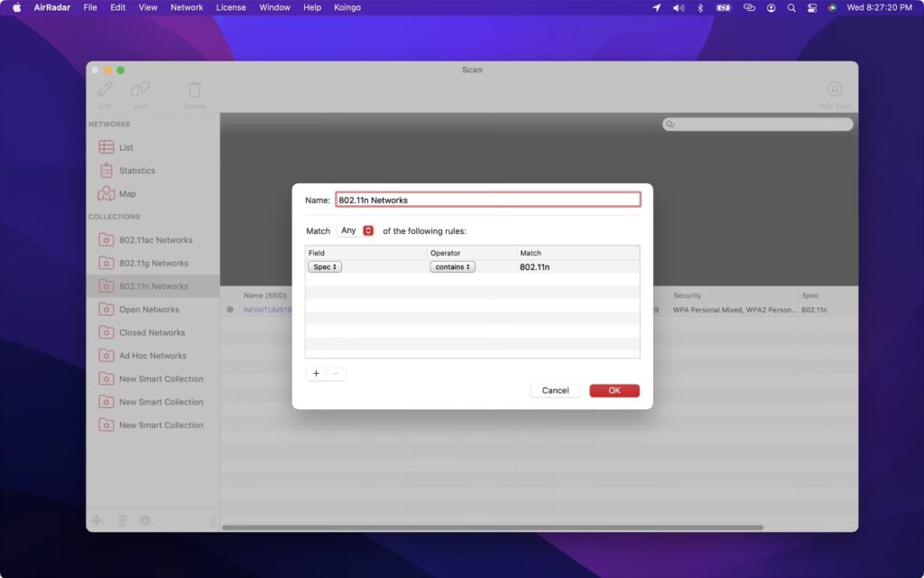Open the License menu
This screenshot has height=578, width=924.
point(231,7)
